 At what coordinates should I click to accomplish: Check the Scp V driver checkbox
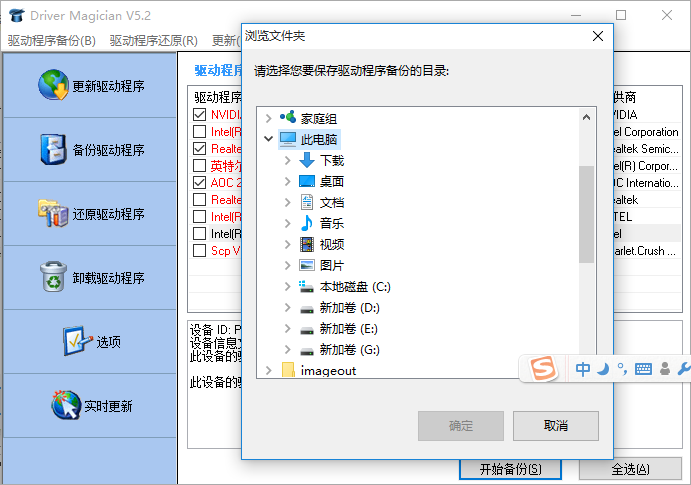200,251
